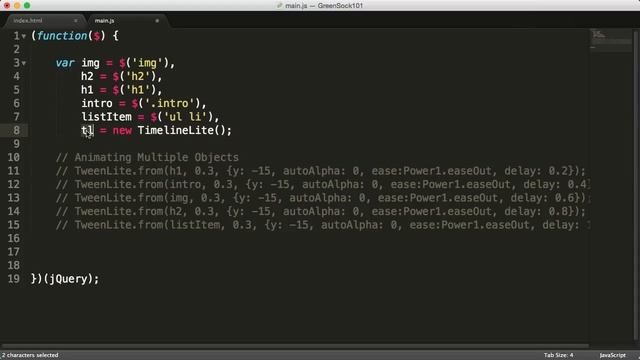
Task: Click the word TimelineLite on line 8
Action: point(176,130)
